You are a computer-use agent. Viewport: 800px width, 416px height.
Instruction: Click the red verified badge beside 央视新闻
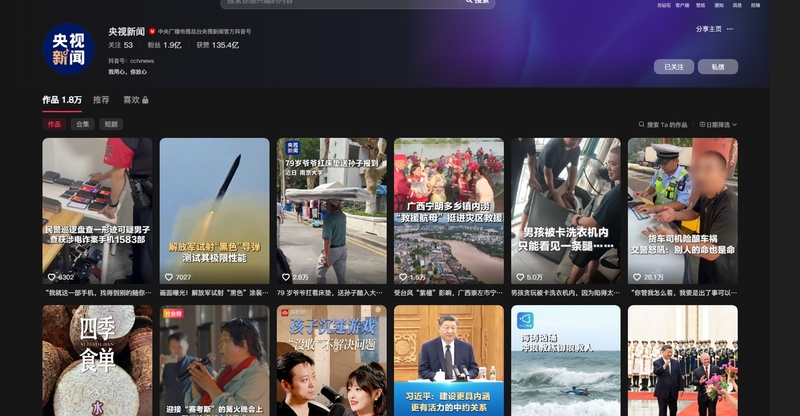[152, 32]
